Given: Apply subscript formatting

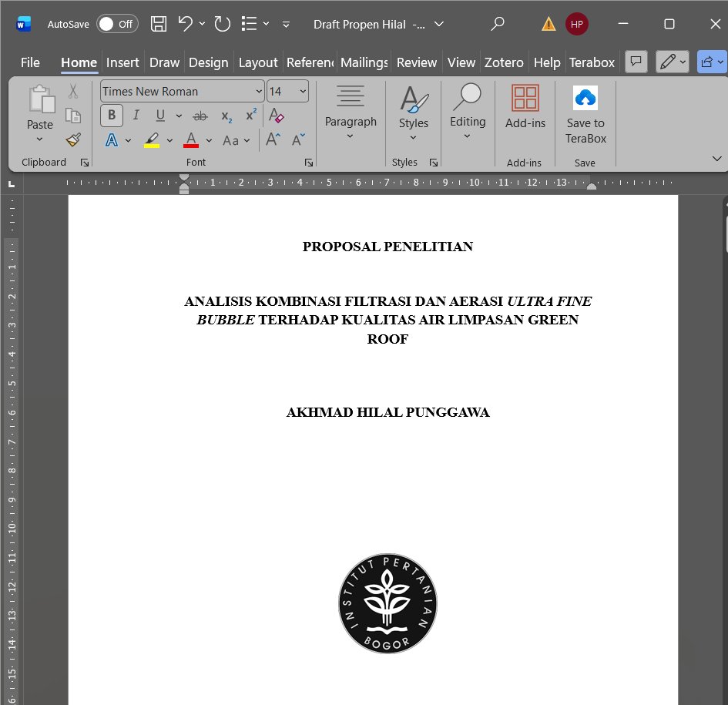Looking at the screenshot, I should 226,116.
